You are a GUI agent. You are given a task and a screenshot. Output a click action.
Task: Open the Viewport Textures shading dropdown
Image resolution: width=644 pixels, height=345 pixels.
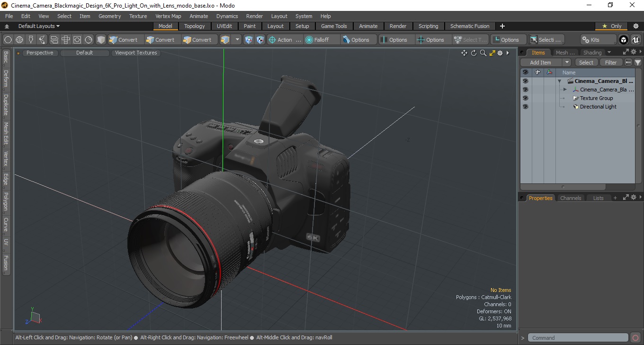(x=136, y=53)
